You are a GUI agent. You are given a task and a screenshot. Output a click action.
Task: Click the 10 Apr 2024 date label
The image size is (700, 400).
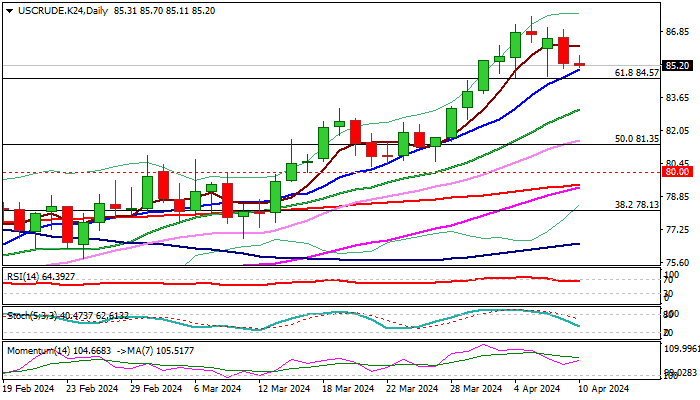(x=603, y=388)
